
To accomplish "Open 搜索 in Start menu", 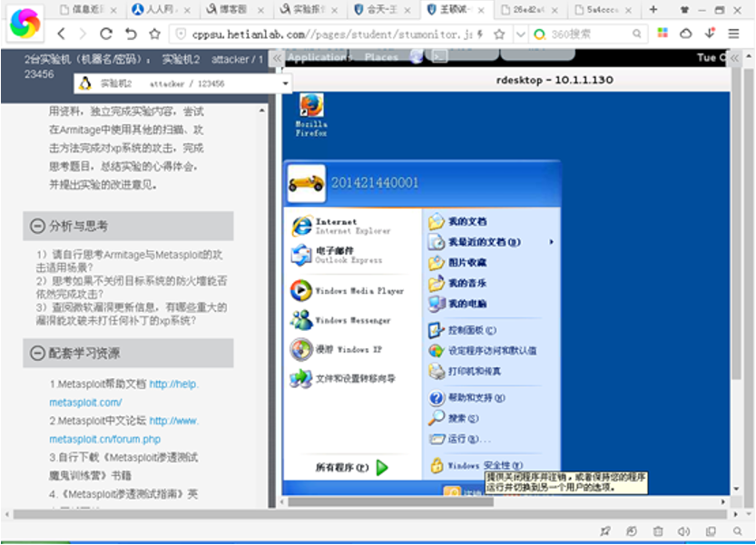I will click(453, 418).
